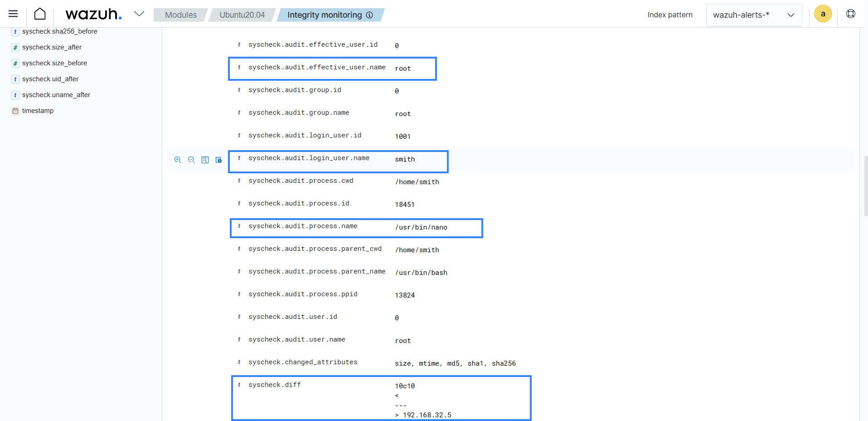Viewport: 868px width, 421px height.
Task: Select the Ubuntu20.04 agent breadcrumb
Action: (x=242, y=15)
